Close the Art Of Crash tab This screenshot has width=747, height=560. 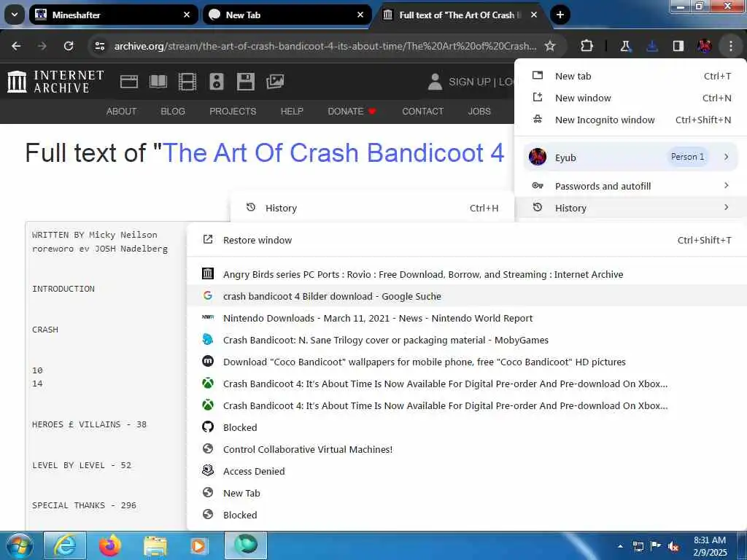[534, 15]
